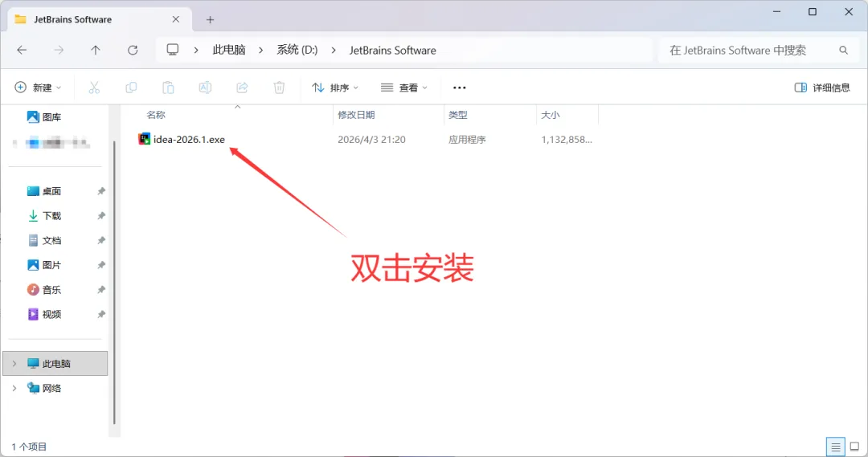Image resolution: width=868 pixels, height=457 pixels.
Task: Expand the 网络 tree node chevron
Action: (14, 389)
